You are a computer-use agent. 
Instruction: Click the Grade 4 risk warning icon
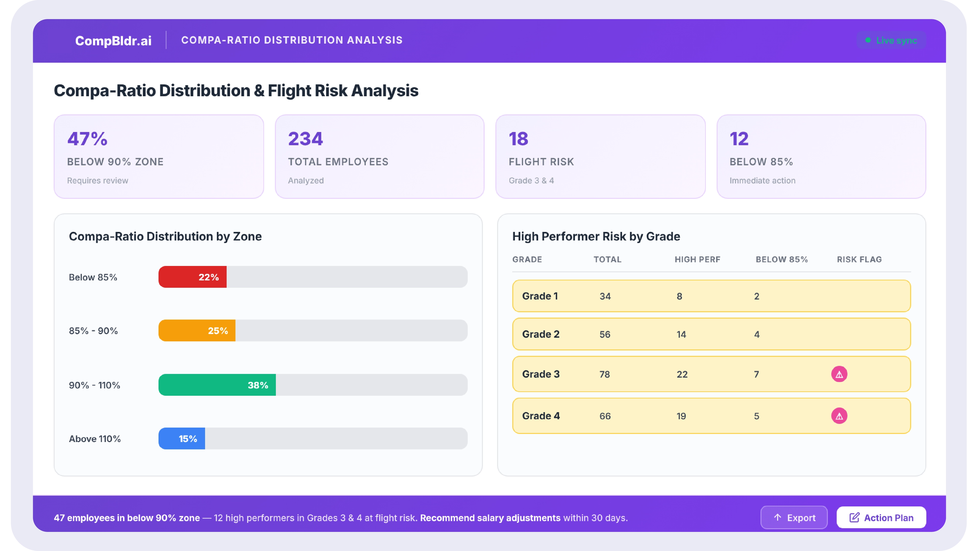click(x=839, y=416)
